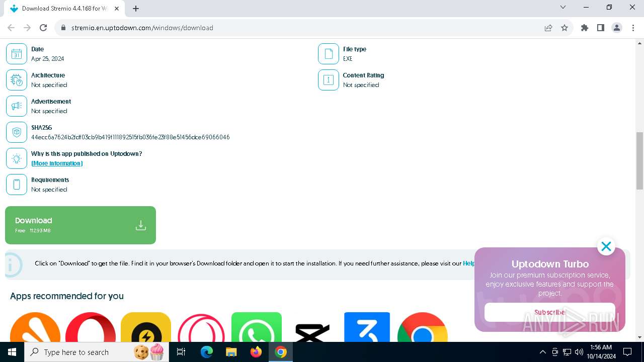
Task: Click the File type document icon
Action: pyautogui.click(x=329, y=54)
